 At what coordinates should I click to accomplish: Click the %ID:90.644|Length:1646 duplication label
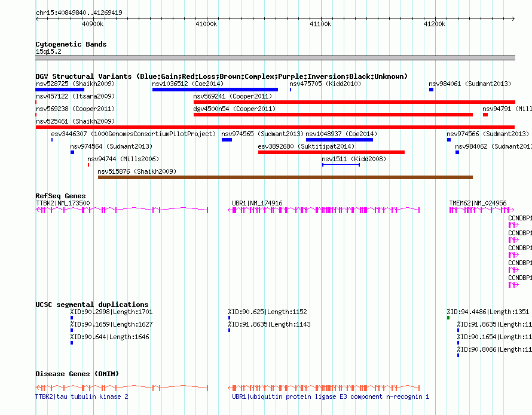click(x=109, y=337)
